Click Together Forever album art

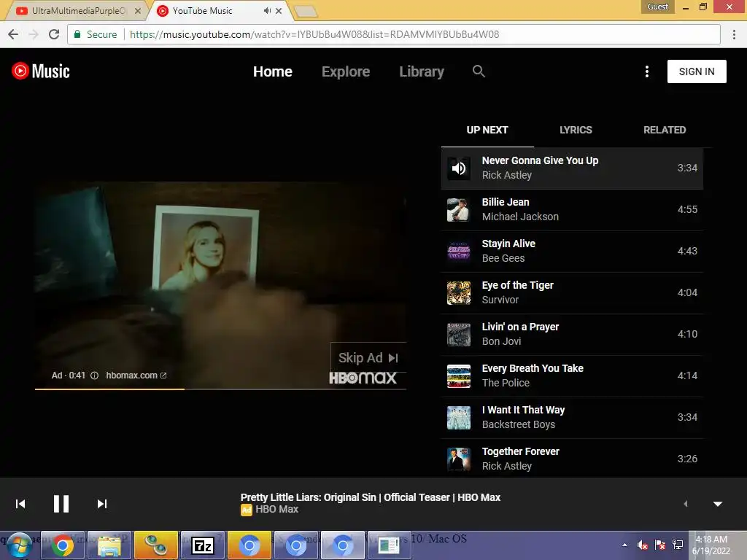(459, 459)
